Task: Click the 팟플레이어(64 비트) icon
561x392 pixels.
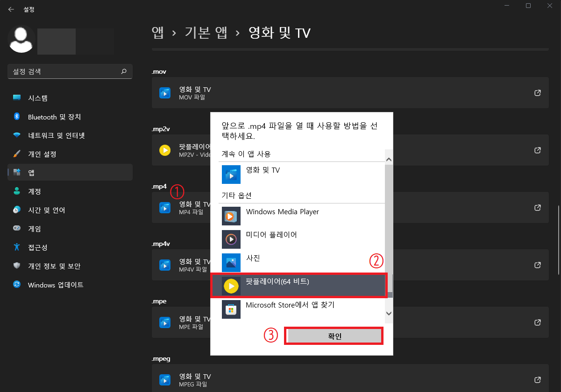Action: click(x=231, y=286)
